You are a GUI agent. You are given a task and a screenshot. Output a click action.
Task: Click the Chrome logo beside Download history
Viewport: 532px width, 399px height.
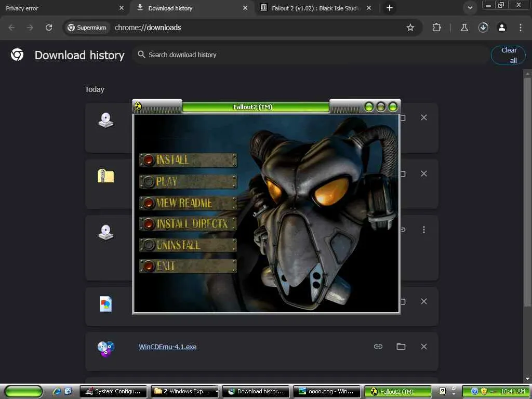[17, 55]
